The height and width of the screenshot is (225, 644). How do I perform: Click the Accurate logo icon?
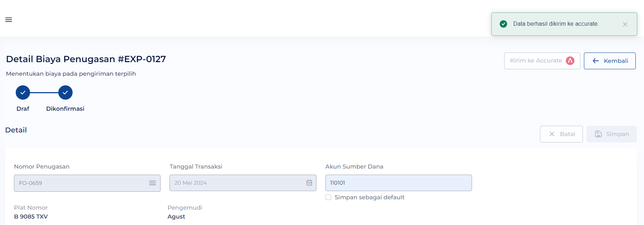(570, 61)
